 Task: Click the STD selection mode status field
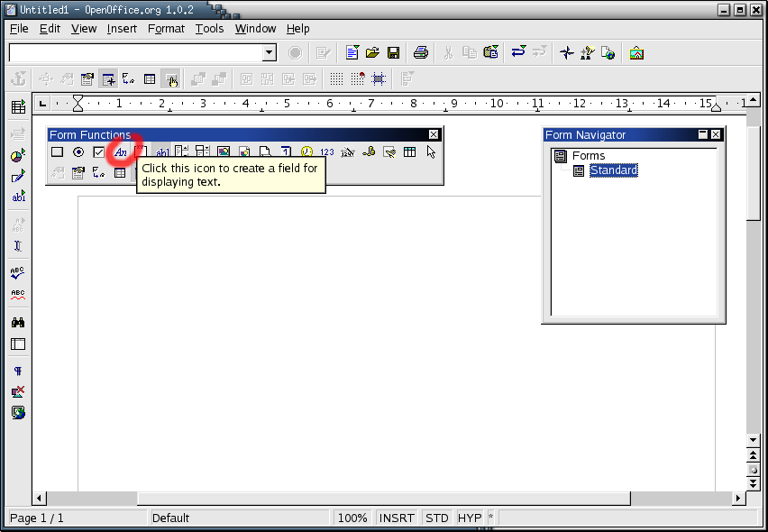click(437, 518)
